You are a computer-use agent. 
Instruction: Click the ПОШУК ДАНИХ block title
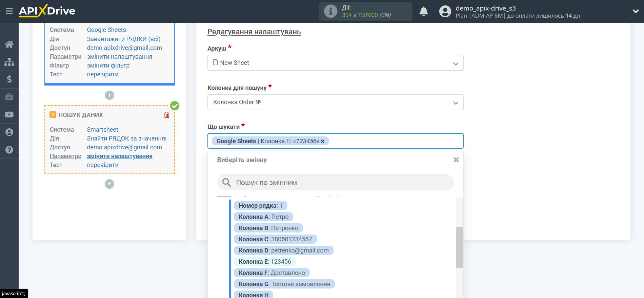click(81, 115)
